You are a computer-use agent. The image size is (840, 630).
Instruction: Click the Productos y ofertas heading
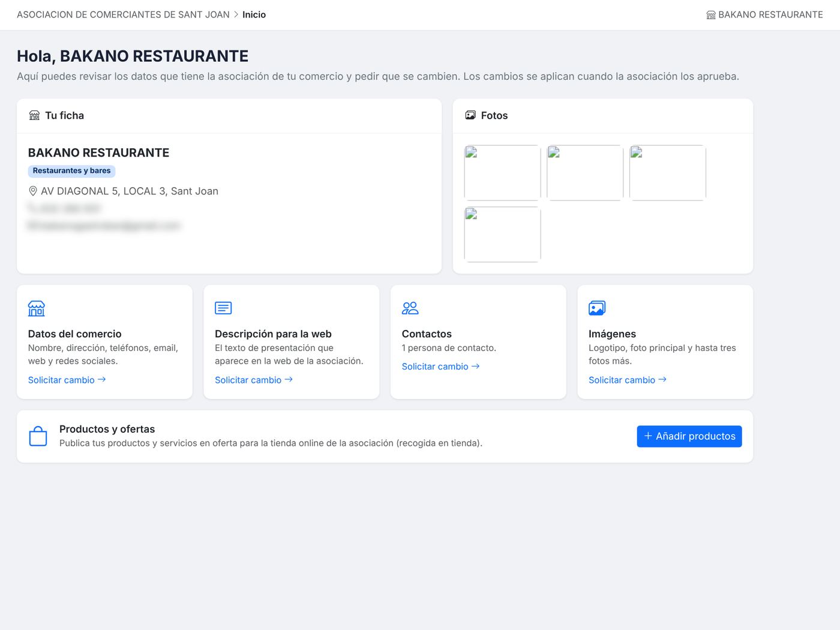point(107,429)
